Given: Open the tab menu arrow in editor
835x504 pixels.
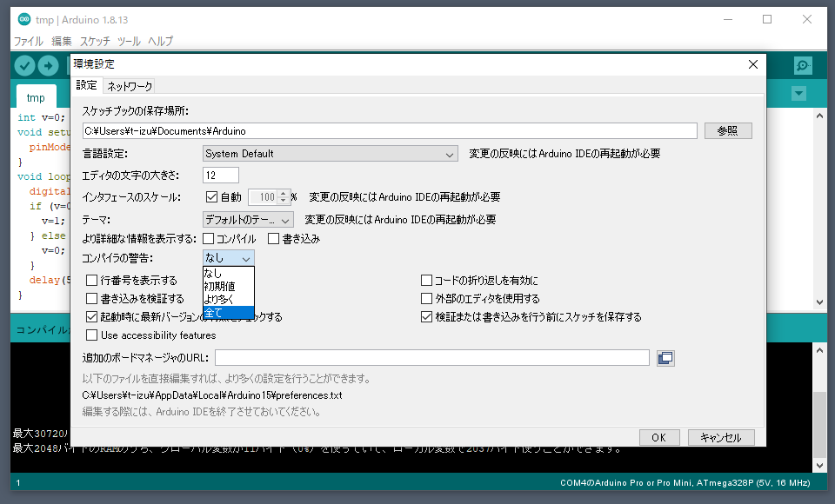Looking at the screenshot, I should pos(798,94).
